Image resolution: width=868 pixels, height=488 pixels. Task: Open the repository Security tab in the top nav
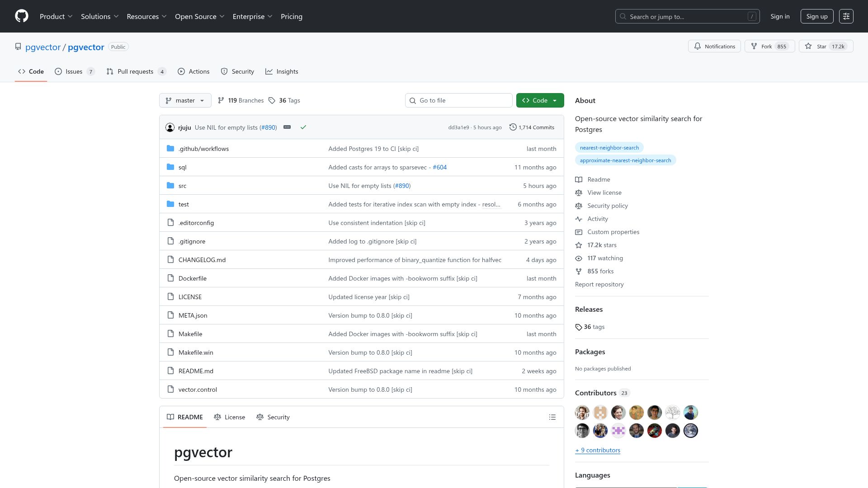(237, 71)
